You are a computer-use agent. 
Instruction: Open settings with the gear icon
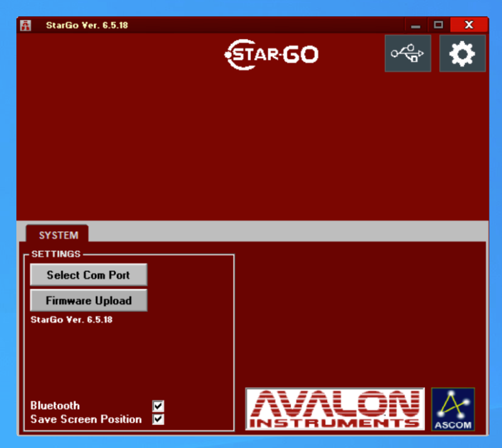click(x=462, y=53)
